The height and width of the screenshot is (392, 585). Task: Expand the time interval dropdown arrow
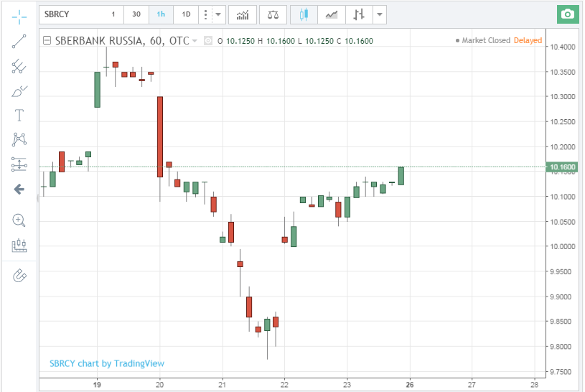coord(219,15)
